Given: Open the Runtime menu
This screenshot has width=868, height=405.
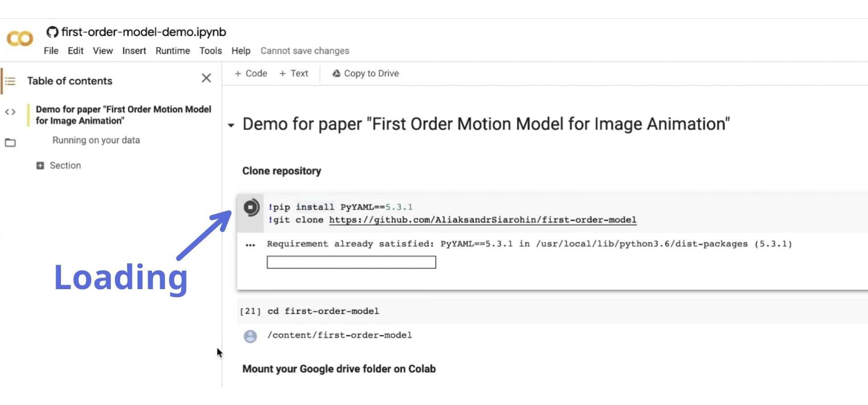Looking at the screenshot, I should [172, 51].
